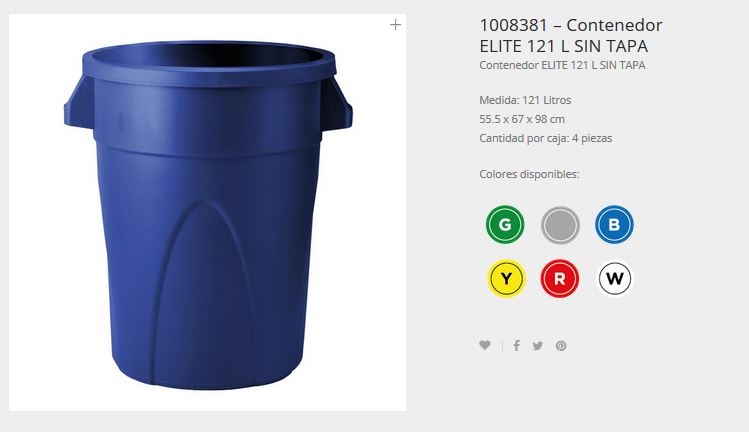This screenshot has height=432, width=749.
Task: Click the Colores disponibles label
Action: click(x=529, y=174)
